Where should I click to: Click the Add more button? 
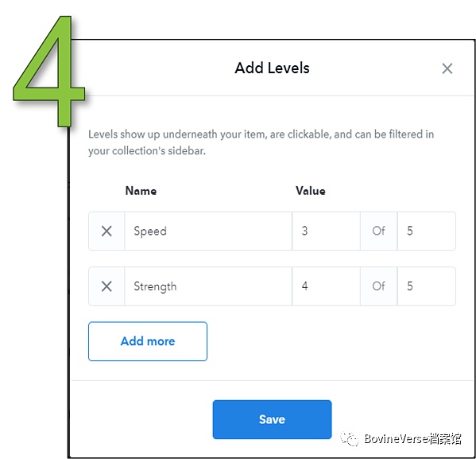[148, 341]
